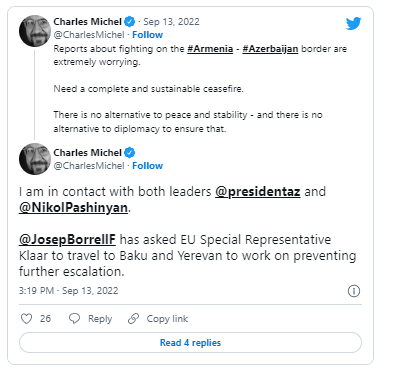
Task: Follow Charles Michel from the top tweet
Action: (147, 35)
